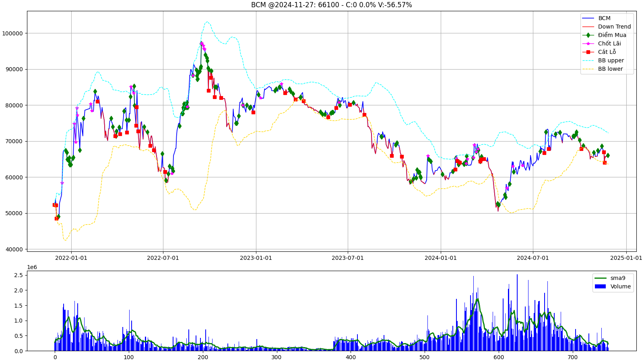The width and height of the screenshot is (644, 362).
Task: Click the 2.0 volume axis tick label
Action: (x=19, y=290)
